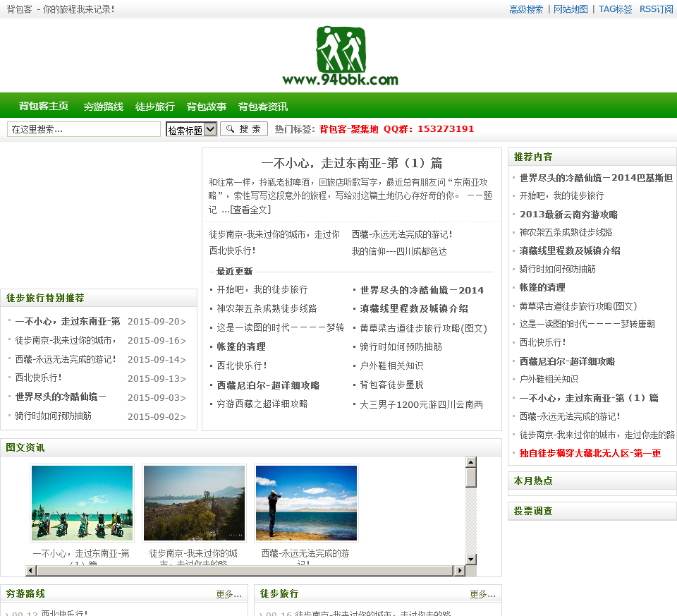
Task: Open 我的信仰---四川成都色达 link
Action: 399,251
